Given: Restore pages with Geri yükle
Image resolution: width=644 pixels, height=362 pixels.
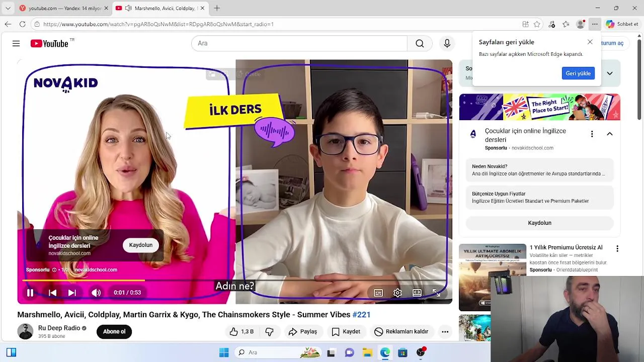Looking at the screenshot, I should (x=578, y=73).
